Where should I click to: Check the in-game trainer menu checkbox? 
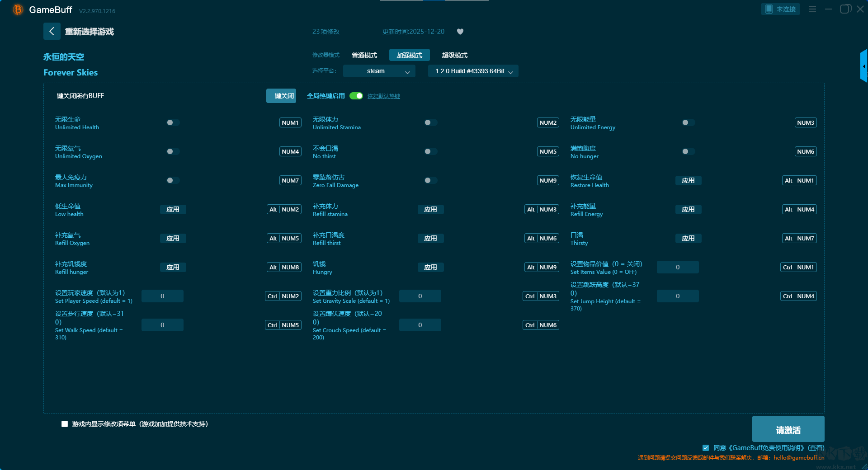[x=65, y=424]
